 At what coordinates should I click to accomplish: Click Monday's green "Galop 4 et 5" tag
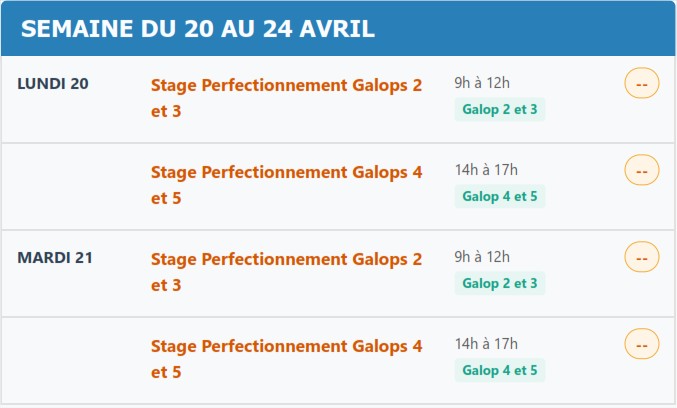pyautogui.click(x=500, y=196)
